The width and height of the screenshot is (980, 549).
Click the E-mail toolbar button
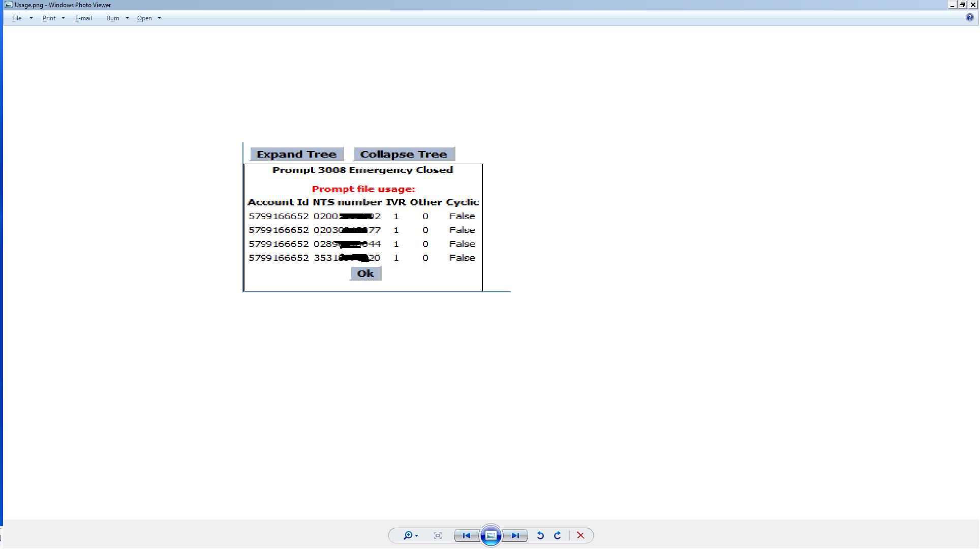(83, 18)
